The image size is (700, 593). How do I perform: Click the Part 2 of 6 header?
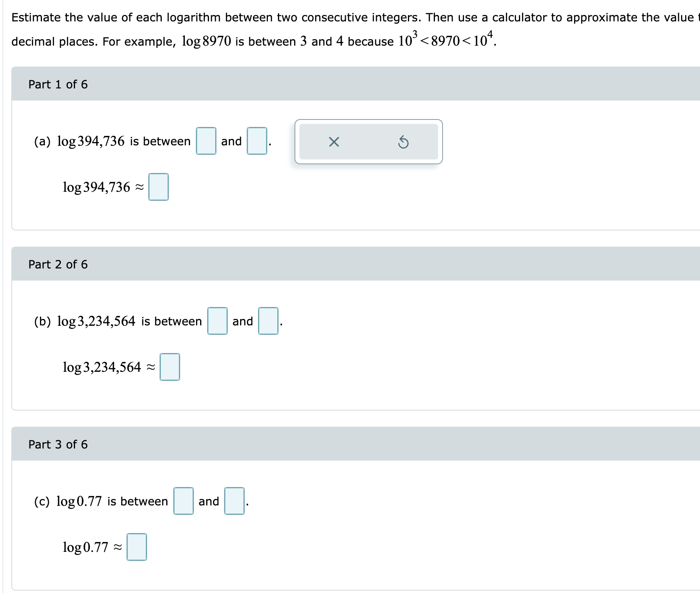click(58, 264)
